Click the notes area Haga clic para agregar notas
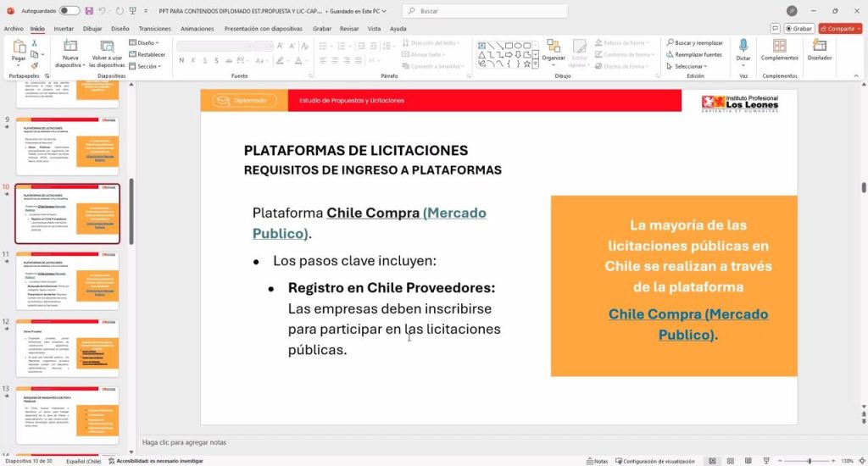The width and height of the screenshot is (868, 466). (184, 442)
